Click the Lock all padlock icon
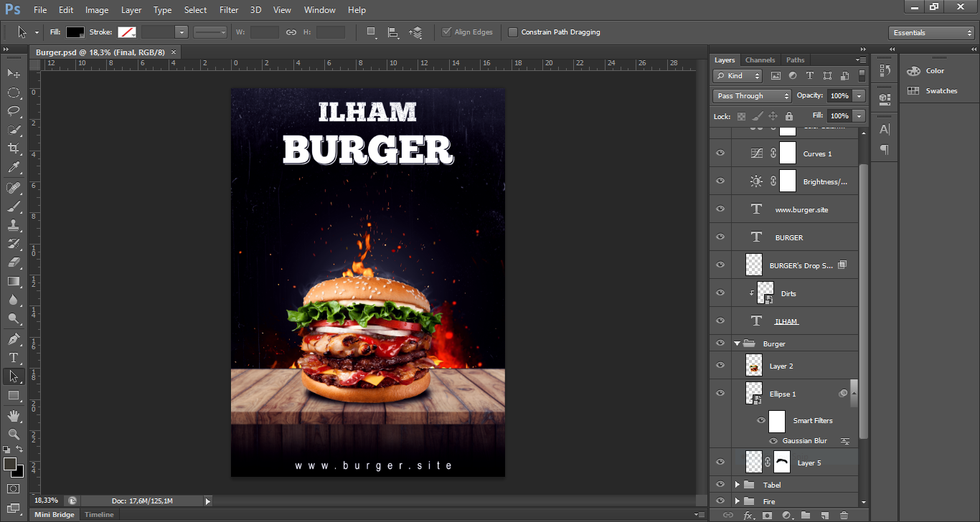The width and height of the screenshot is (980, 522). 789,116
